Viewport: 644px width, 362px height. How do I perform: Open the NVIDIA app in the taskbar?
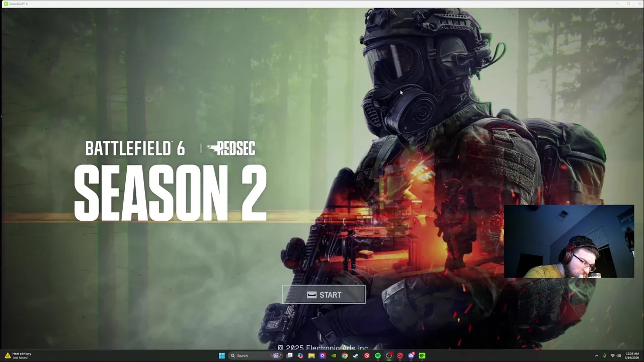334,356
